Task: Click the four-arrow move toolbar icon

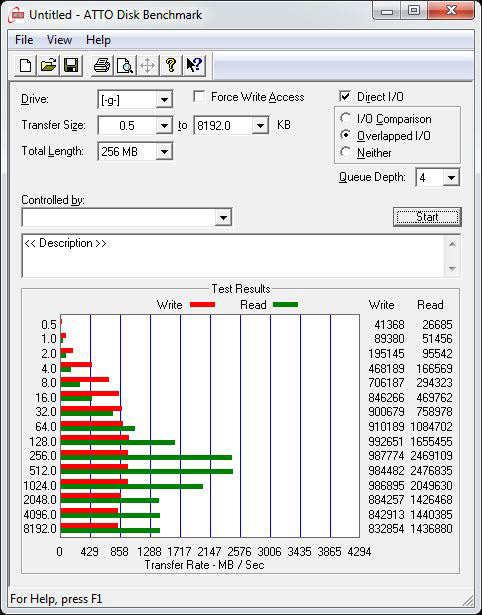Action: coord(147,65)
